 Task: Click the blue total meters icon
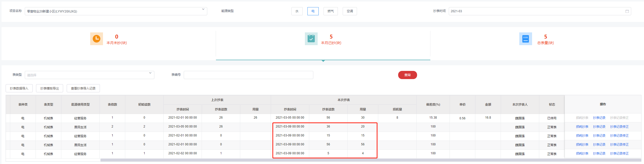[526, 39]
